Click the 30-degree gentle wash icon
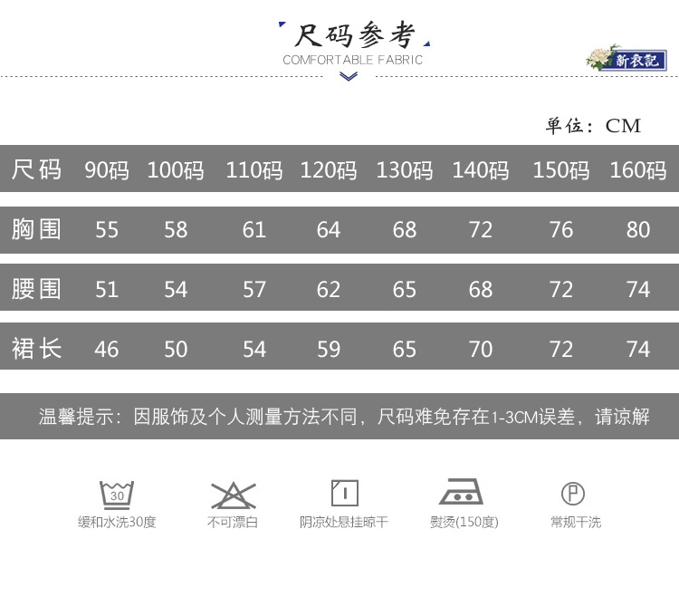This screenshot has height=616, width=679. 117,495
